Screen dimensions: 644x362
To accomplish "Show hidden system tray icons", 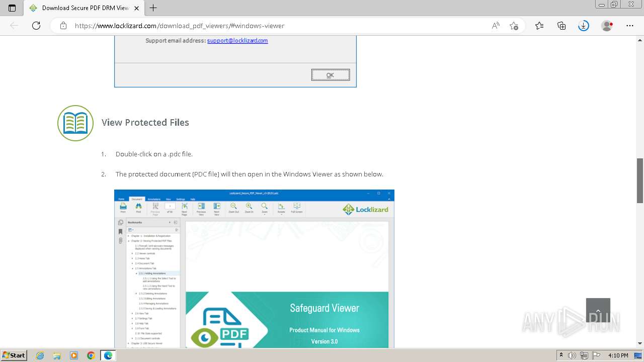I will click(x=561, y=355).
